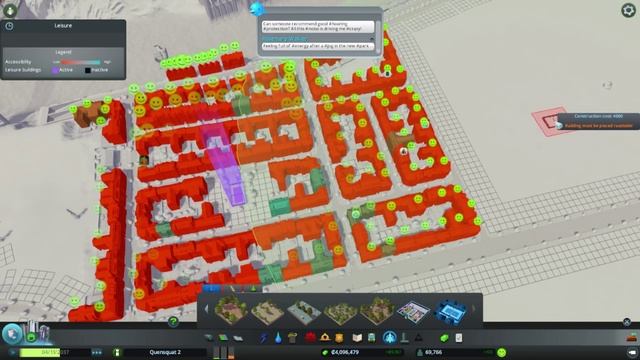Click the Accessibility gradient legend bar
The image size is (640, 360).
(80, 62)
